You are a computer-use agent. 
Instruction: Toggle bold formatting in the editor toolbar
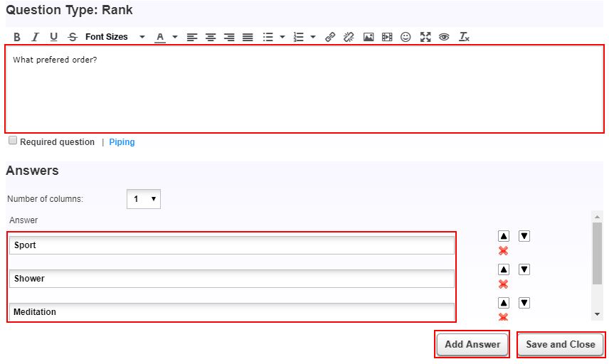tap(17, 37)
